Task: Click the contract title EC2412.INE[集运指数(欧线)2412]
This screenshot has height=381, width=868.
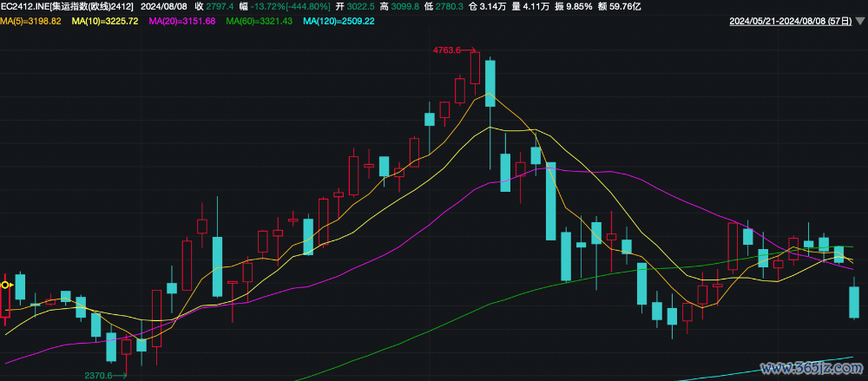Action: (x=67, y=7)
